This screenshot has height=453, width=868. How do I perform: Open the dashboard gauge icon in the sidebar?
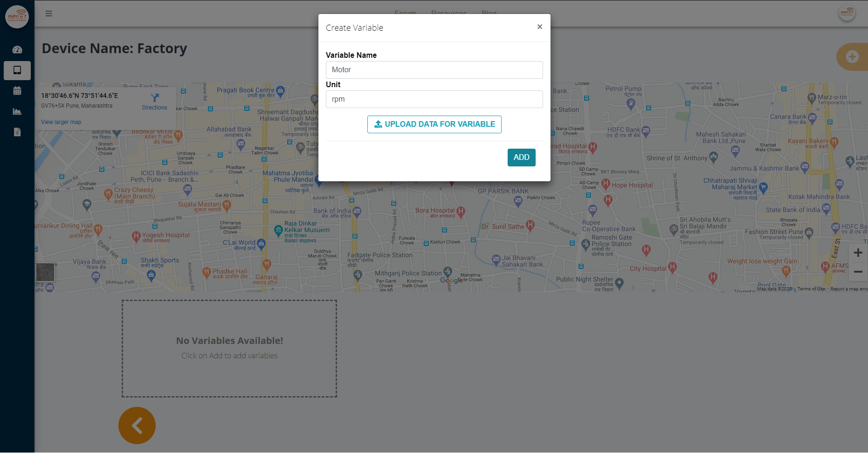pyautogui.click(x=17, y=50)
